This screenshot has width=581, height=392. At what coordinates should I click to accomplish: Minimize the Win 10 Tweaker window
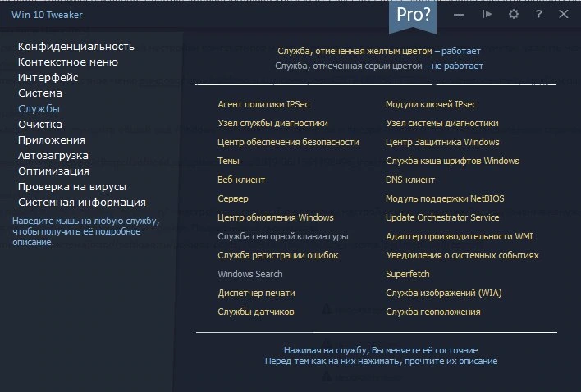pos(459,15)
